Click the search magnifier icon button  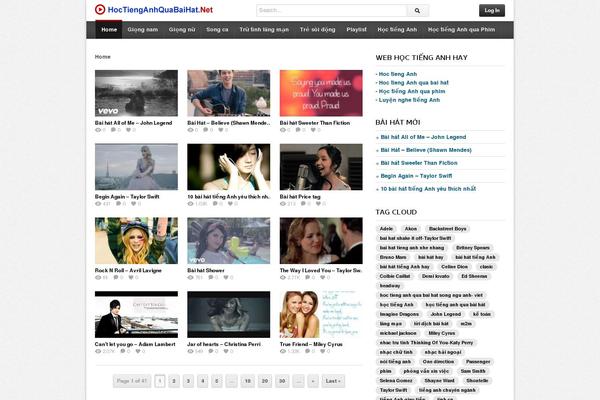point(417,11)
